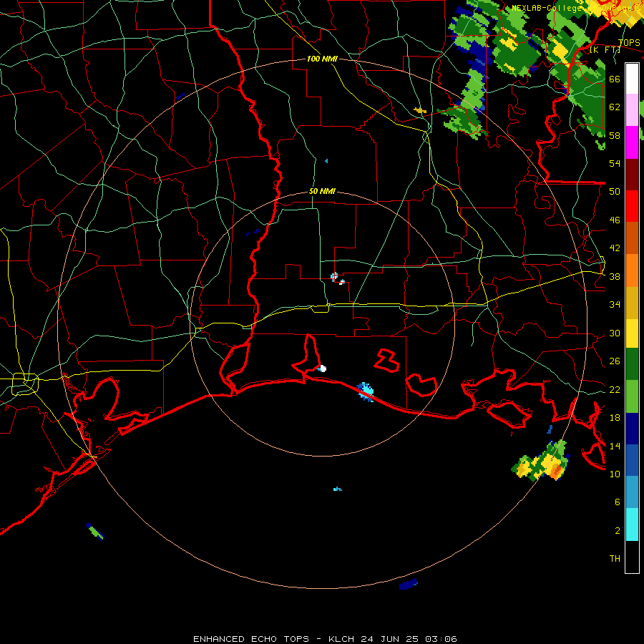Viewport: 644px width, 644px height.
Task: Pick the light blue legend swatch
Action: (x=632, y=492)
